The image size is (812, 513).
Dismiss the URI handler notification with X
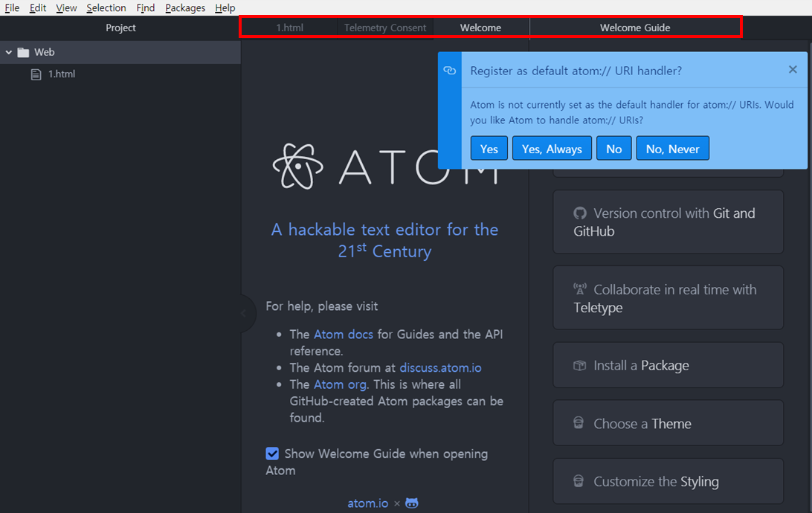pyautogui.click(x=793, y=69)
